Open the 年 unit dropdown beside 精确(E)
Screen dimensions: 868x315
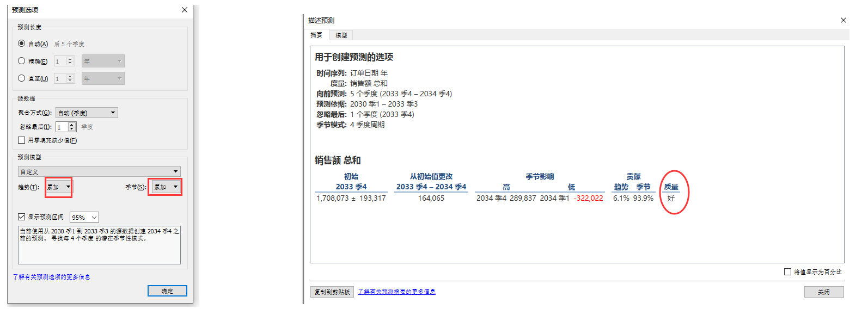(x=103, y=61)
